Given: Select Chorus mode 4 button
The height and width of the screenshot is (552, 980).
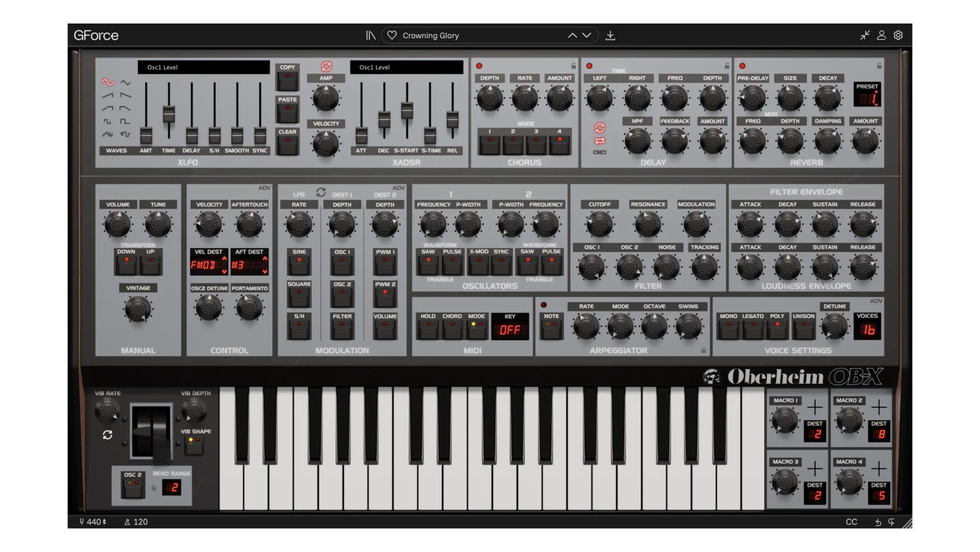Looking at the screenshot, I should pos(559,145).
